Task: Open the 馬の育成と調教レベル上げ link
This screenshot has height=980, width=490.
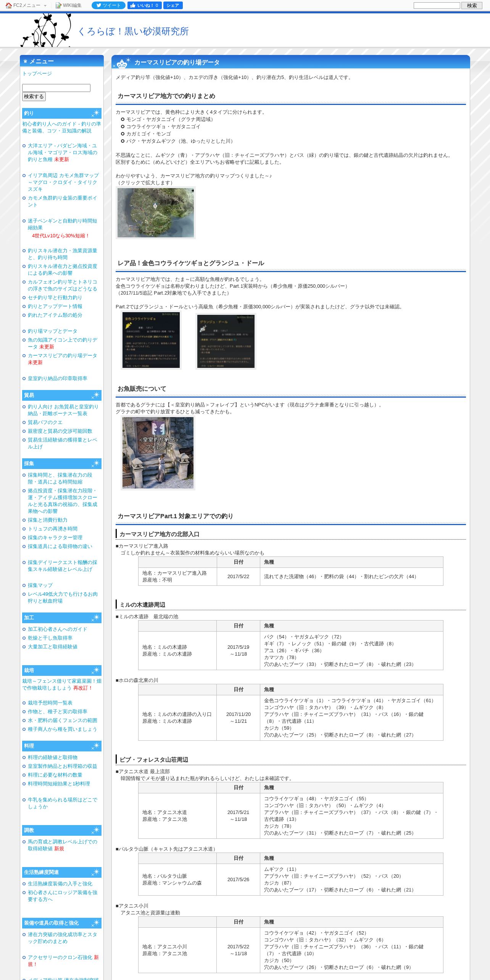Action: (62, 845)
